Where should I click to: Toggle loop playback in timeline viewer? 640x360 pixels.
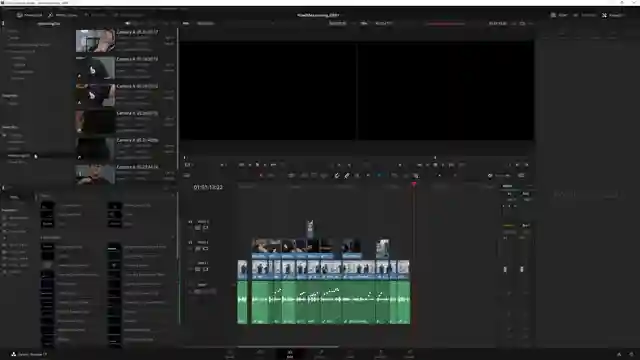tap(462, 165)
